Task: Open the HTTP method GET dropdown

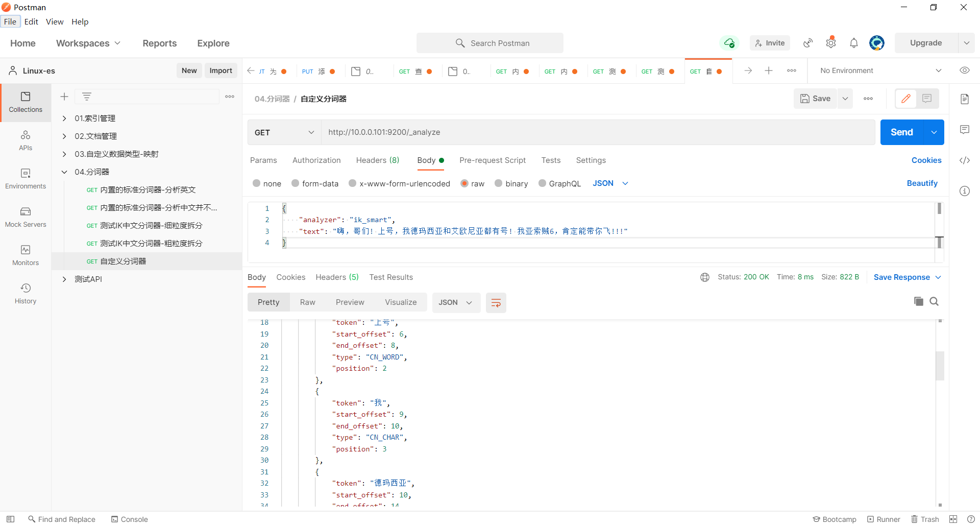Action: pos(284,132)
